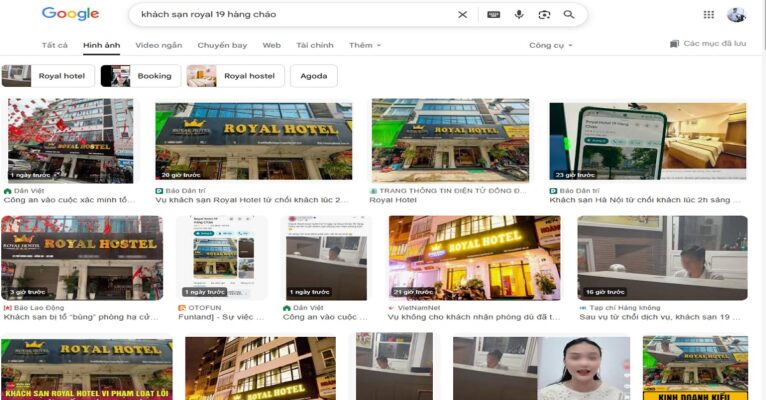Expand the Thêm dropdown menu
766x400 pixels.
click(365, 45)
